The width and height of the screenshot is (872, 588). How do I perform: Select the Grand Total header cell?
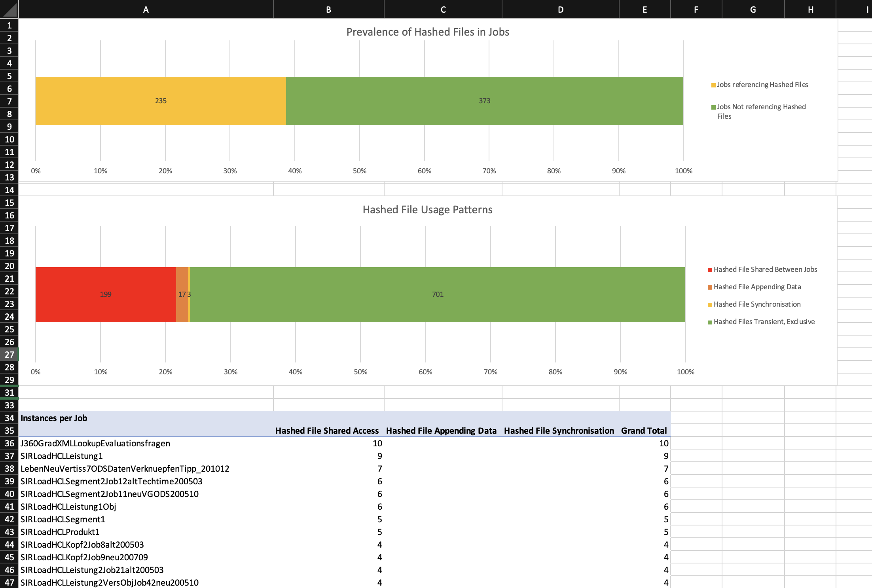point(644,431)
